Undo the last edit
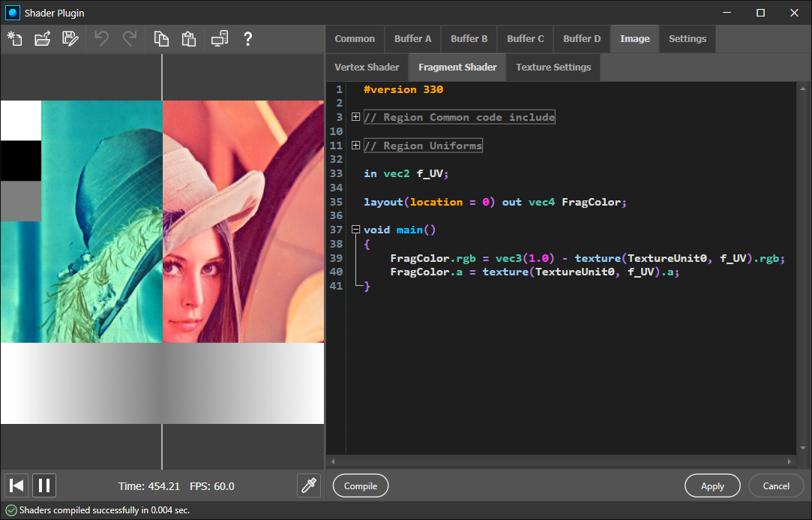The width and height of the screenshot is (812, 520). (x=101, y=39)
